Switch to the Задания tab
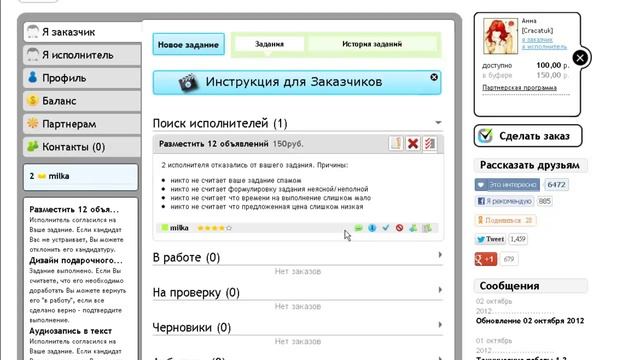 tap(269, 44)
